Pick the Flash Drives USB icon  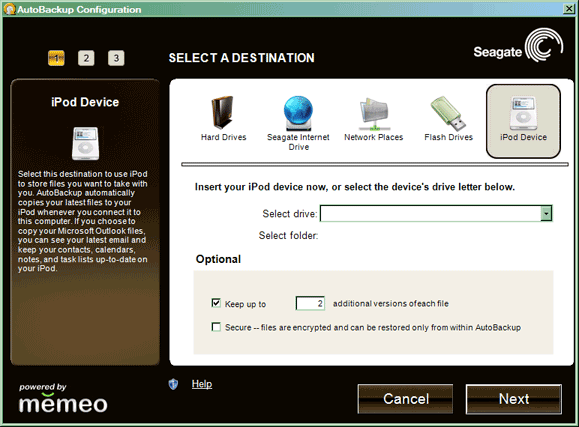coord(448,113)
